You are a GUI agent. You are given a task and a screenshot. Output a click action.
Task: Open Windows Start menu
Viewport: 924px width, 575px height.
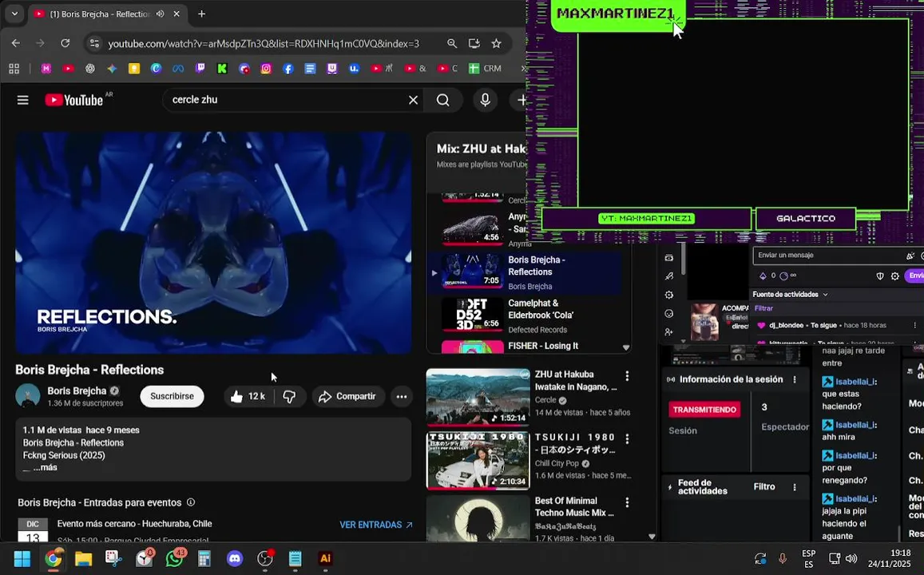pos(22,558)
